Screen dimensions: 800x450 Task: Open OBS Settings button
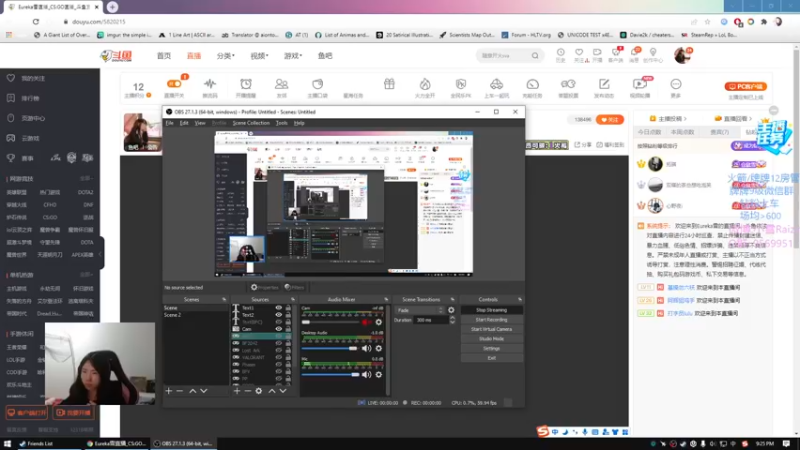point(491,348)
